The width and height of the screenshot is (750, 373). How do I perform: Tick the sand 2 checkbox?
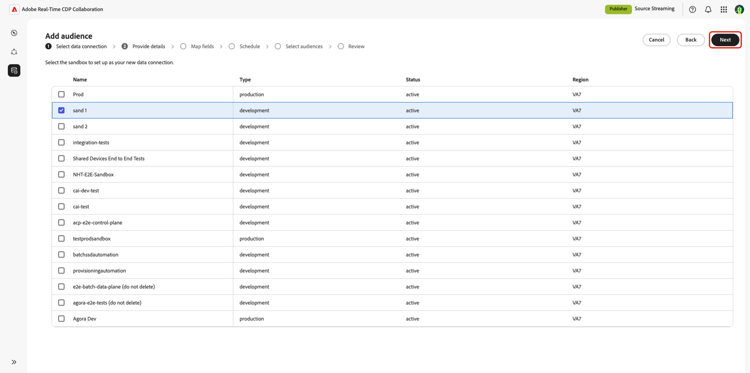[x=61, y=126]
